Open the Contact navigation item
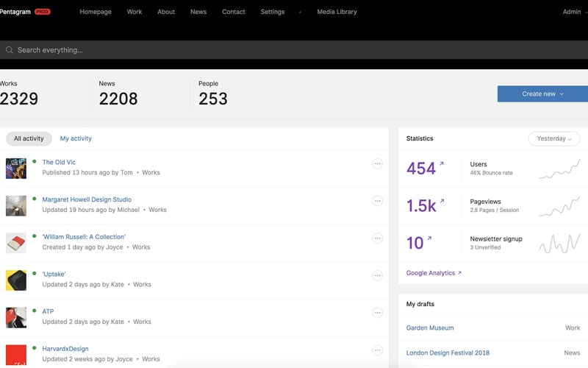This screenshot has height=368, width=588. tap(234, 12)
